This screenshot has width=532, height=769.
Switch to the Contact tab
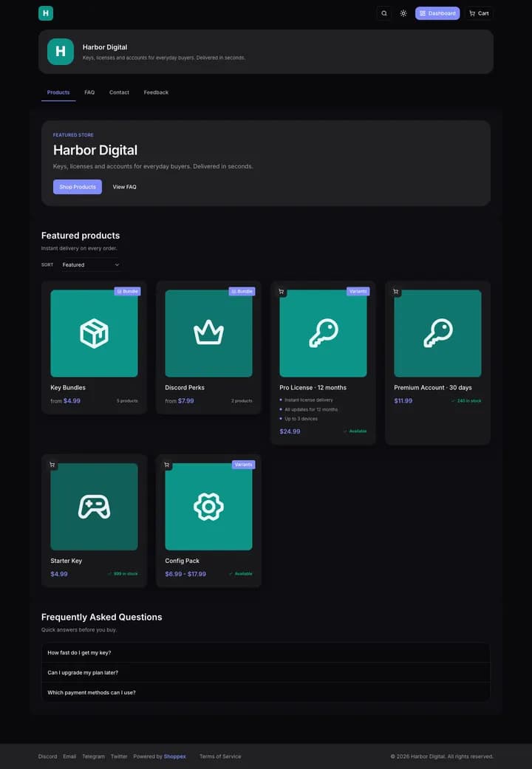pos(119,92)
